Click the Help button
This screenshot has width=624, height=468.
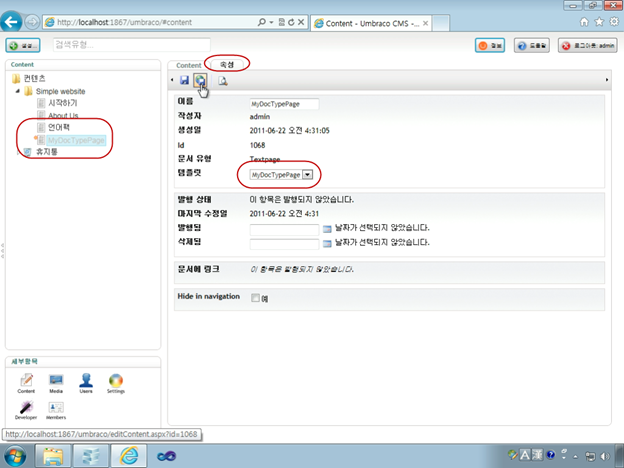[532, 45]
